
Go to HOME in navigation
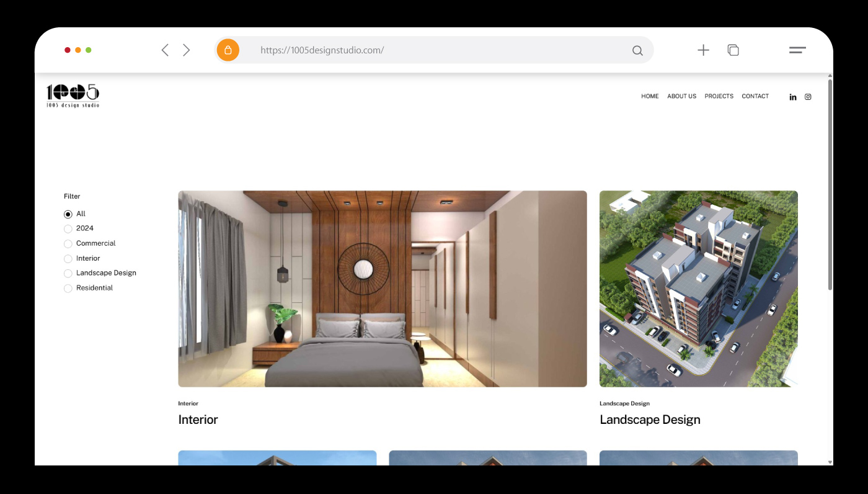click(x=650, y=96)
